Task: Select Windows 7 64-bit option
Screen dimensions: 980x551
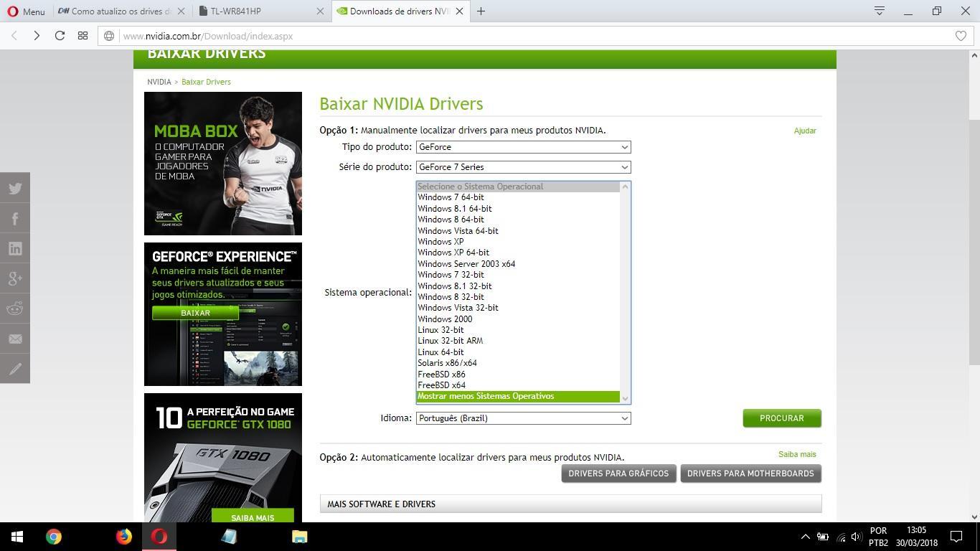Action: tap(518, 197)
